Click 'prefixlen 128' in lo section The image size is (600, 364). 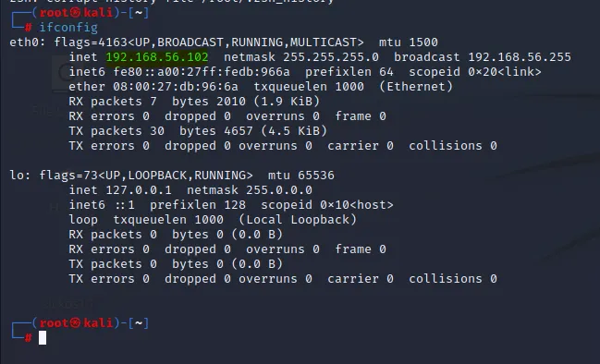click(x=198, y=205)
